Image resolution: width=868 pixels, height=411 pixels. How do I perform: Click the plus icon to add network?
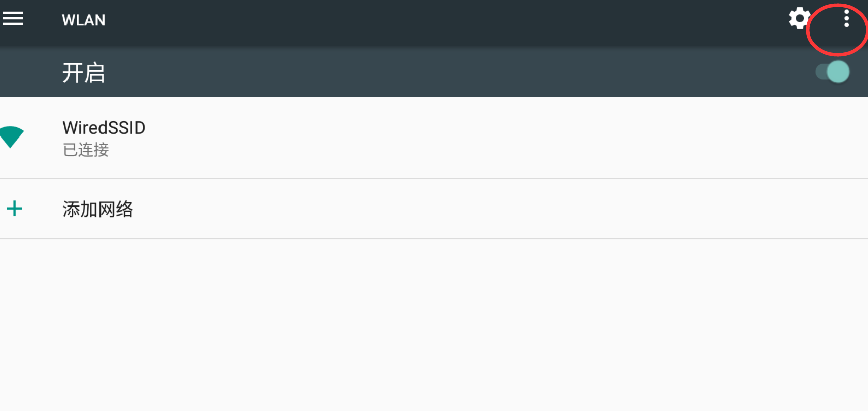(x=15, y=209)
